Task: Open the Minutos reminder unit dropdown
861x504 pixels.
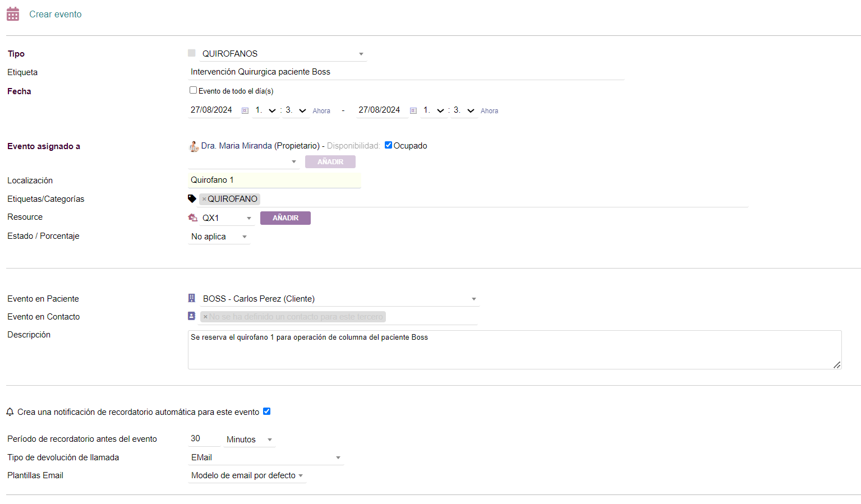Action: point(249,440)
